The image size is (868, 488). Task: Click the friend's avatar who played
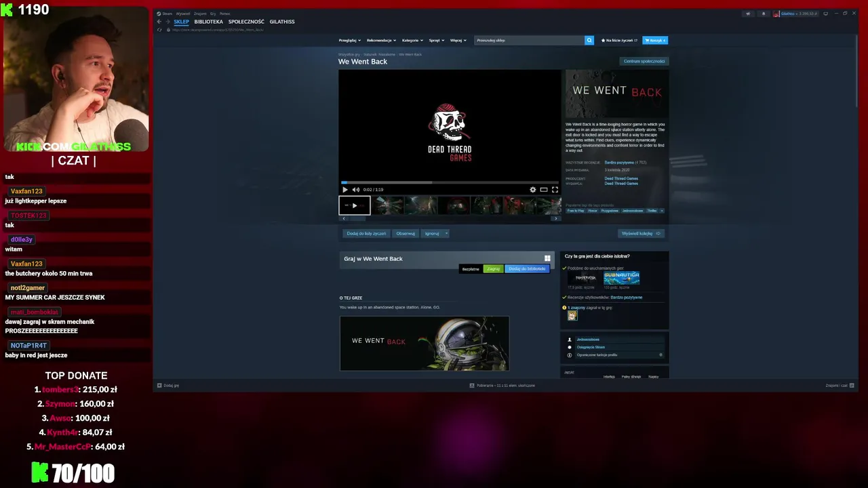tap(572, 315)
